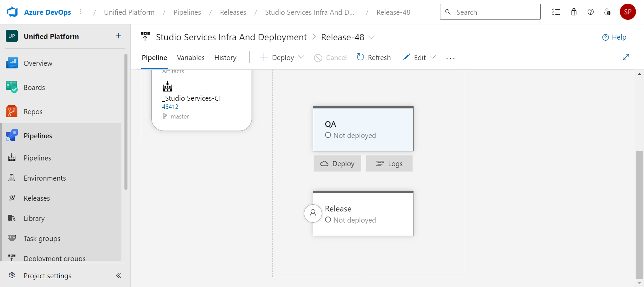Open the Marketplace shopping bag icon
Screen dimensions: 644x287
[574, 12]
